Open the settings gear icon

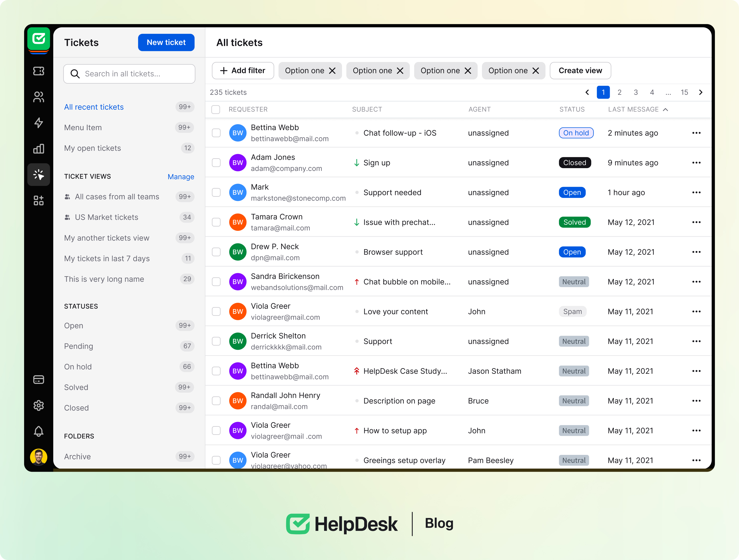pos(38,405)
